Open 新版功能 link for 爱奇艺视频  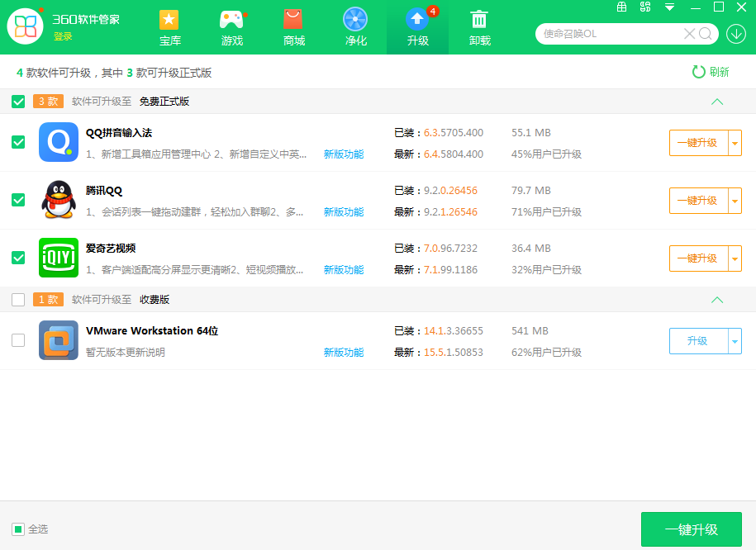click(344, 270)
